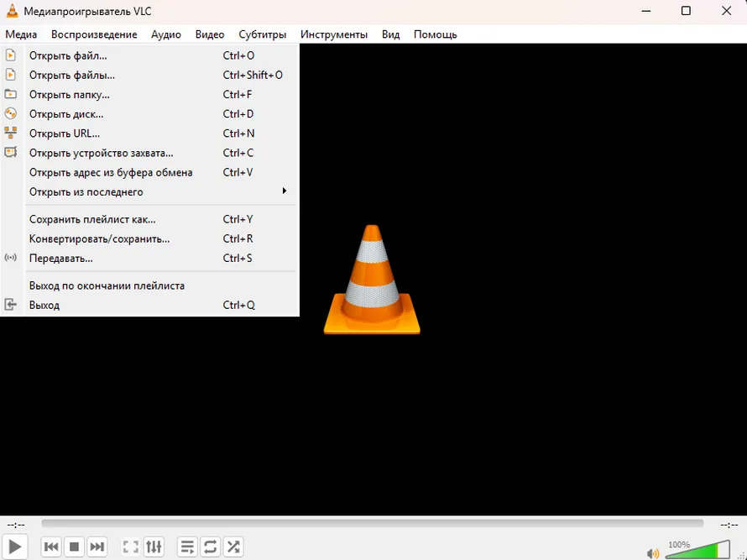Click the exit icon beside Выход
The height and width of the screenshot is (560, 747).
(x=10, y=305)
